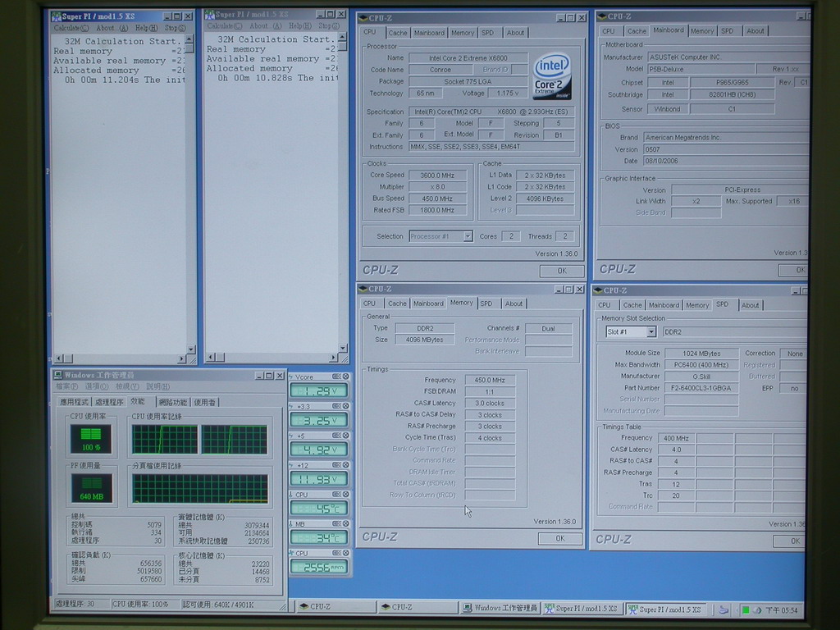Click the processor name Intel Core 2 Extreme X6800
840x630 pixels.
tap(468, 58)
